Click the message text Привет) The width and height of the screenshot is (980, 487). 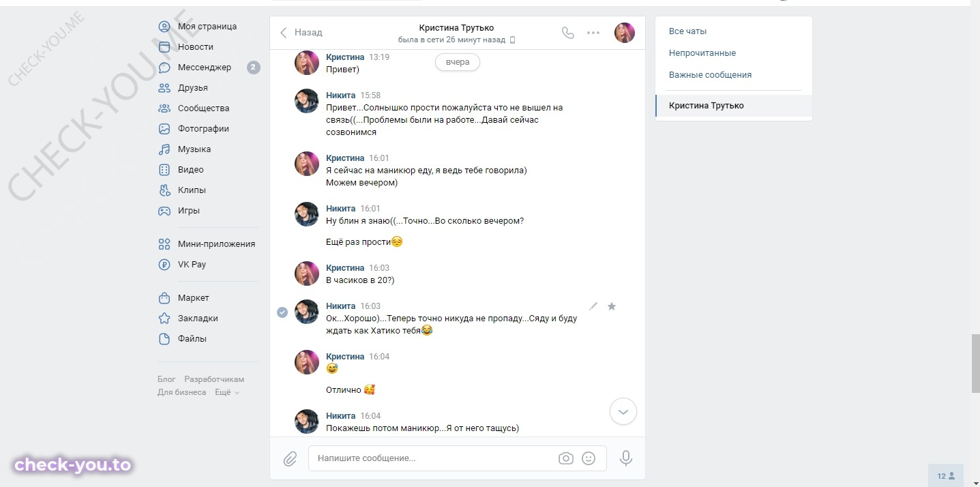pos(342,70)
